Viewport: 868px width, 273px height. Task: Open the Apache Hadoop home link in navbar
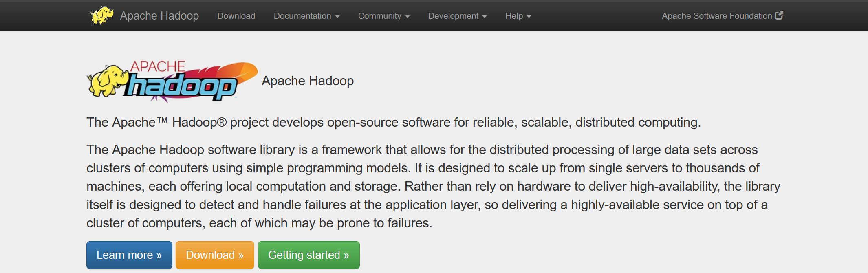159,16
